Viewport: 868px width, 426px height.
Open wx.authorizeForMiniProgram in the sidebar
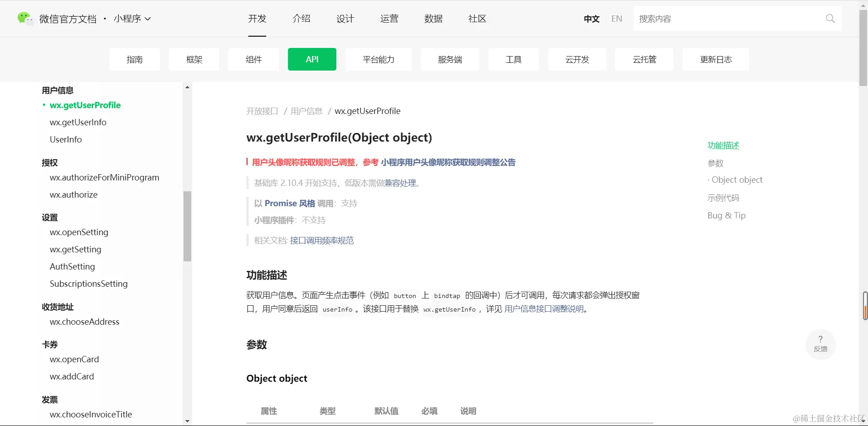[x=104, y=177]
